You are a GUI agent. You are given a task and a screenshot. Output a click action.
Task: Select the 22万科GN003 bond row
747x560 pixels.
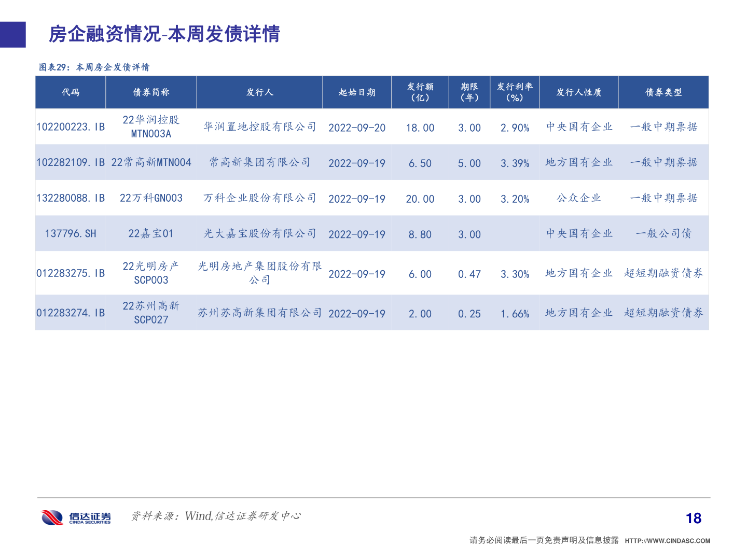151,198
